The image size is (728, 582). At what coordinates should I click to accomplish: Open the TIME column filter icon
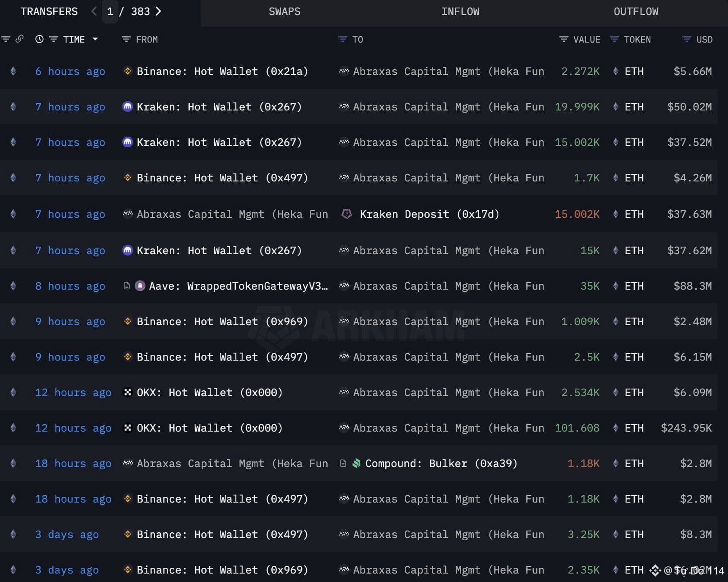coord(54,39)
